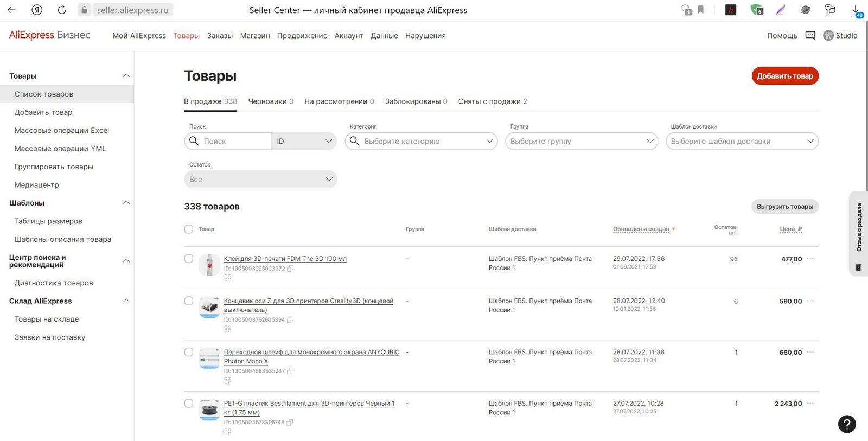Viewport: 868px width, 441px height.
Task: Open the password key manager icon
Action: (x=830, y=10)
